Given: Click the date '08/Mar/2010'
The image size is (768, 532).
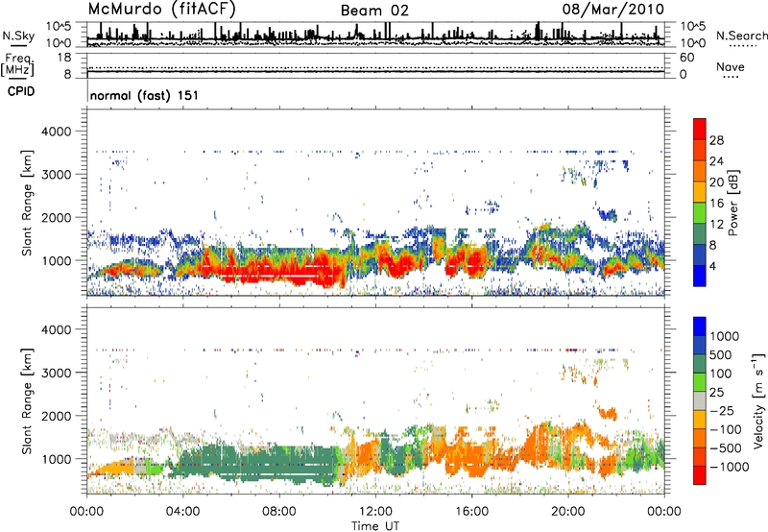Looking at the screenshot, I should pyautogui.click(x=613, y=10).
